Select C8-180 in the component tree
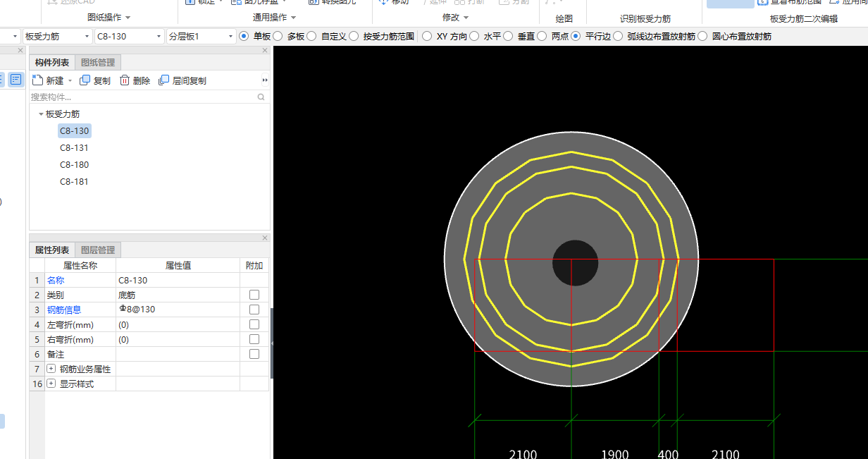 point(75,164)
